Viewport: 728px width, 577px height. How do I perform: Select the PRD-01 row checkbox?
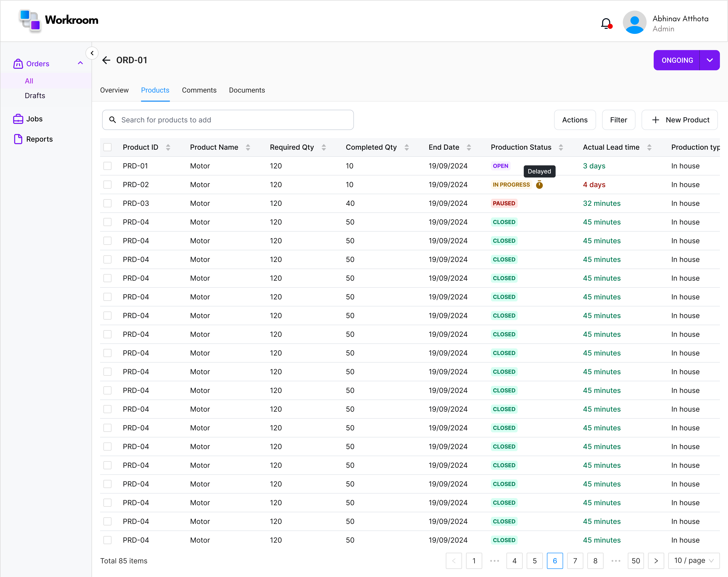coord(107,166)
